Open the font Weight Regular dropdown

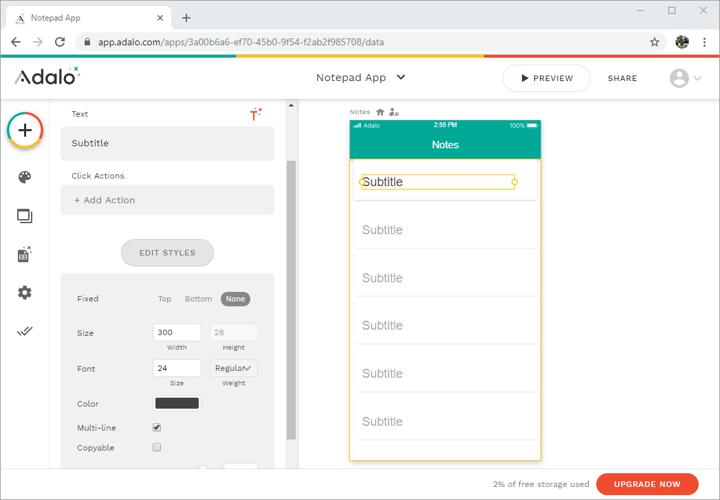pos(233,368)
